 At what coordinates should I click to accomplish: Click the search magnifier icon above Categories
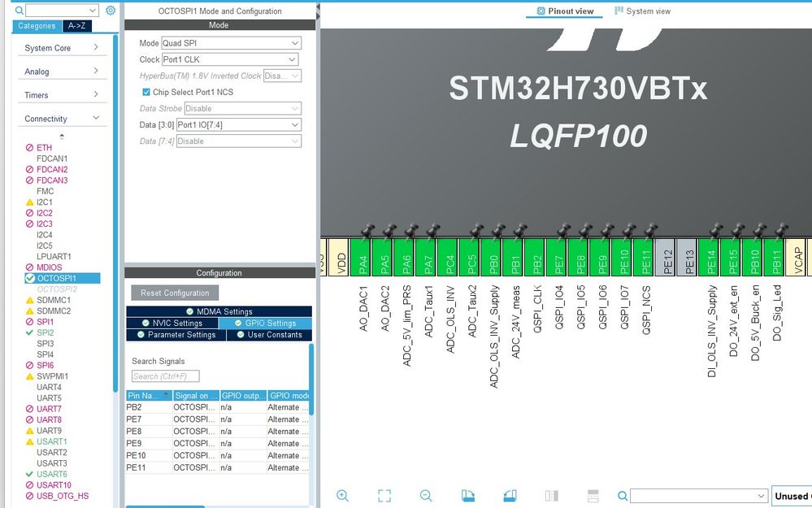20,11
